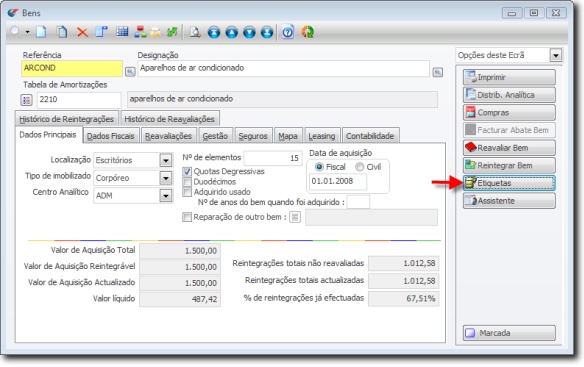This screenshot has height=367, width=584.
Task: Click the Reavaliar Bem button
Action: pyautogui.click(x=509, y=148)
